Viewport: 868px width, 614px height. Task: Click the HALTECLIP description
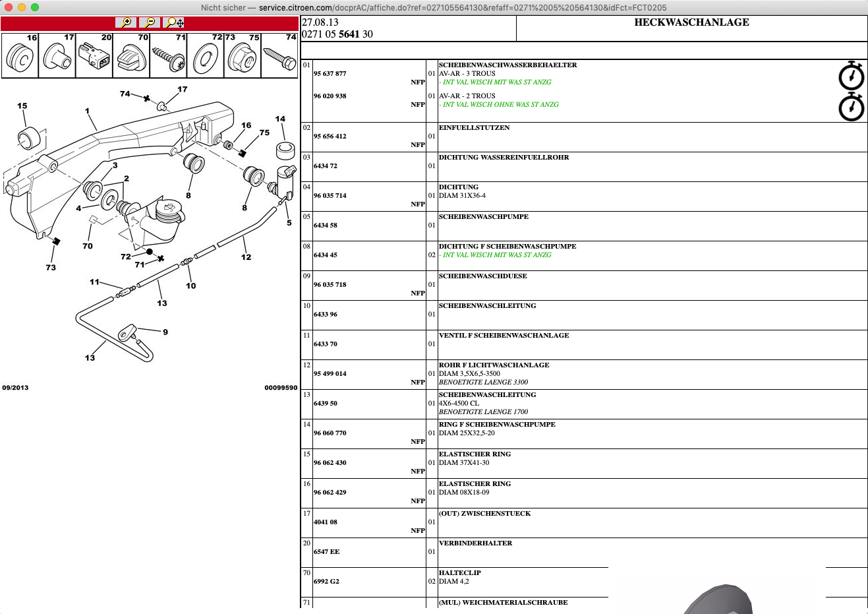coord(460,572)
